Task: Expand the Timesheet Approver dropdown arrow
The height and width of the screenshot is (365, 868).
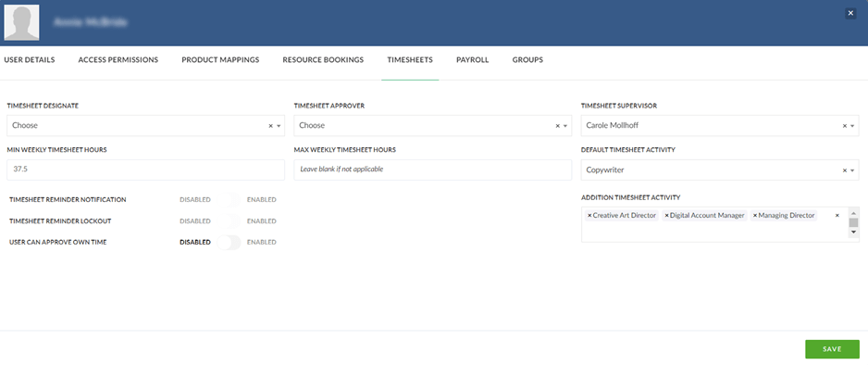Action: (x=565, y=126)
